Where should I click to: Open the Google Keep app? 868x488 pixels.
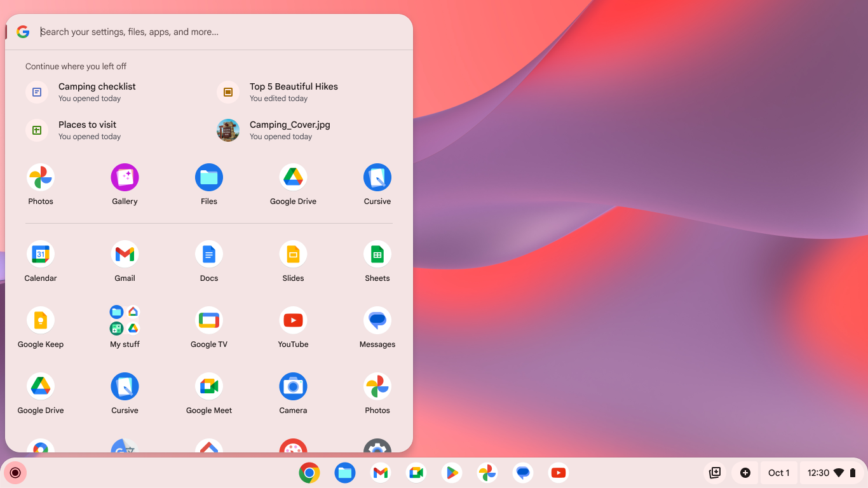[41, 320]
